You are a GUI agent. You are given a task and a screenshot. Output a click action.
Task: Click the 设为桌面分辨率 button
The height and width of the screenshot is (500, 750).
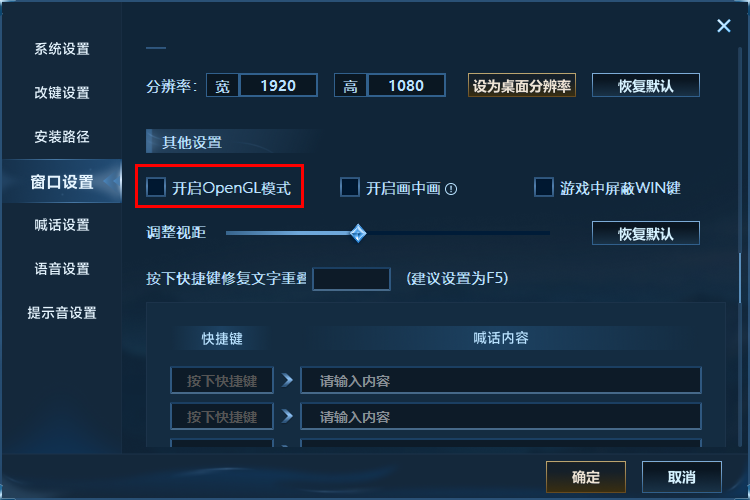(x=521, y=86)
